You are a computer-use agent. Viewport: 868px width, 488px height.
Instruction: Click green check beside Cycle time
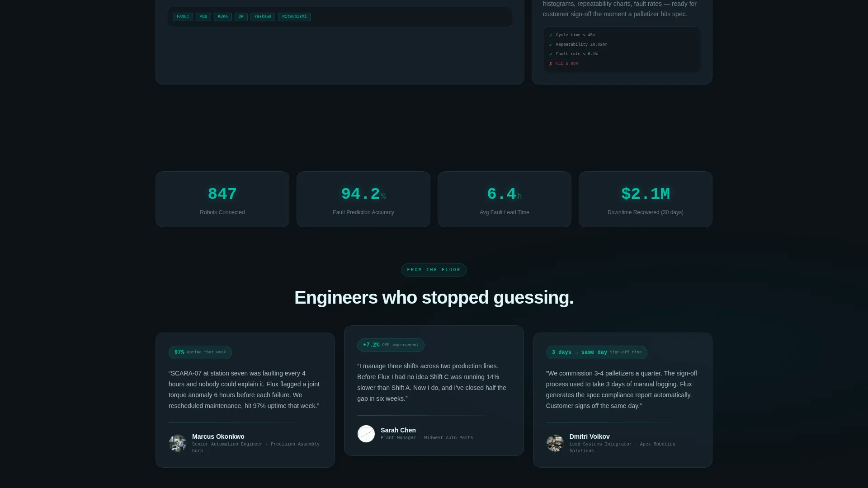tap(551, 35)
